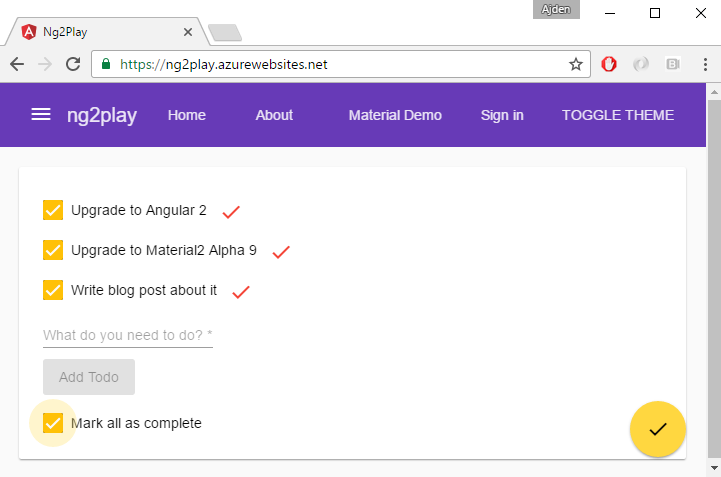This screenshot has width=721, height=477.
Task: Open a new tab button
Action: pos(225,32)
